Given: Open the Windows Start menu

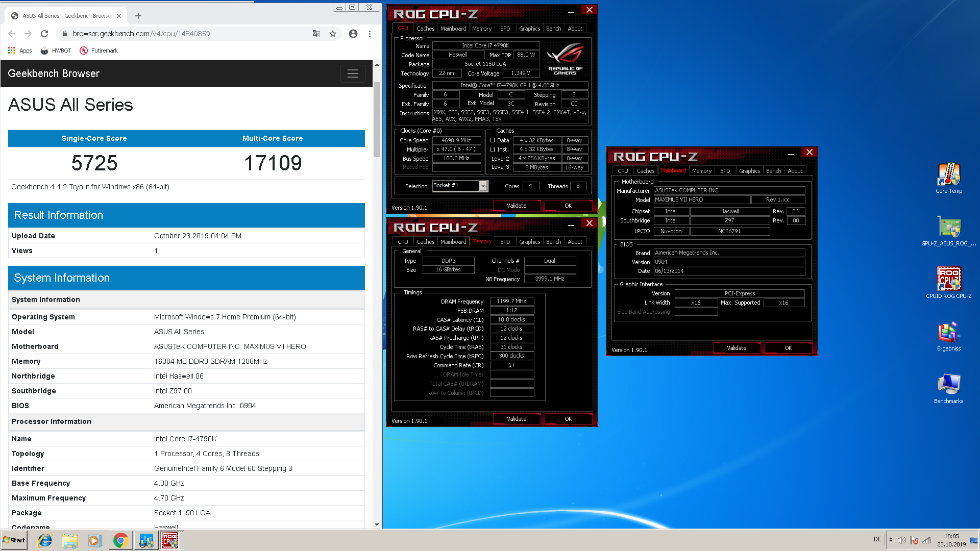Looking at the screenshot, I should tap(14, 540).
